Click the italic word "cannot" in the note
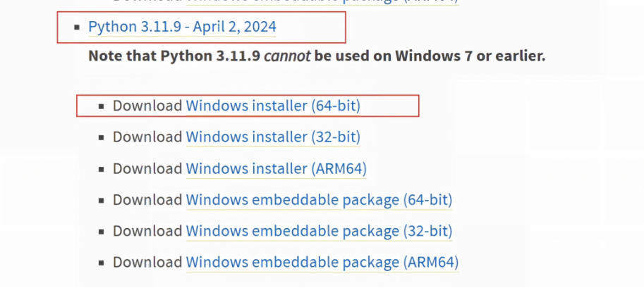644x288 pixels. coord(288,56)
